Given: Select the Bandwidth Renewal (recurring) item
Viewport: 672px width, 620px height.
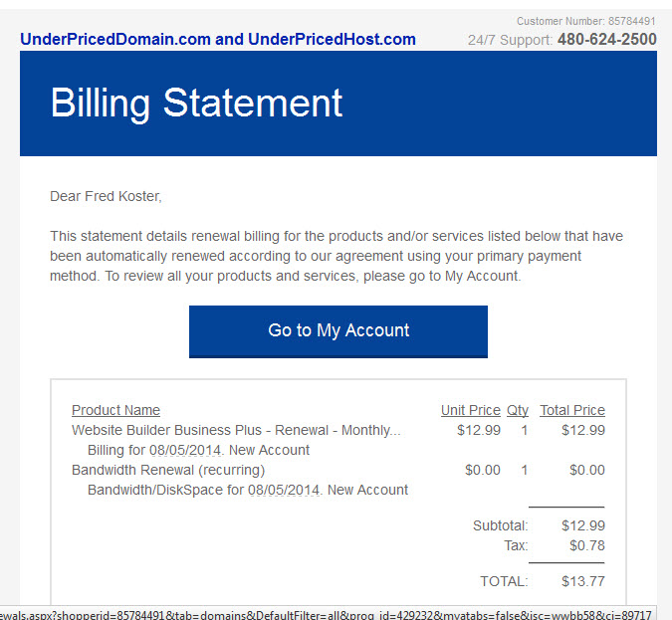Looking at the screenshot, I should coord(168,470).
